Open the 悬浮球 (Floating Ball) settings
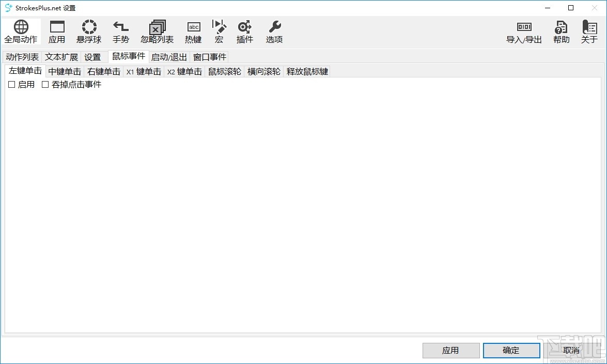Image resolution: width=607 pixels, height=364 pixels. [88, 31]
